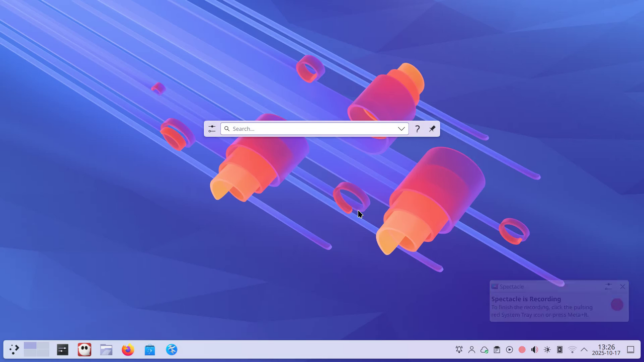Toggle the pin to keep KRunner open

pos(432,129)
